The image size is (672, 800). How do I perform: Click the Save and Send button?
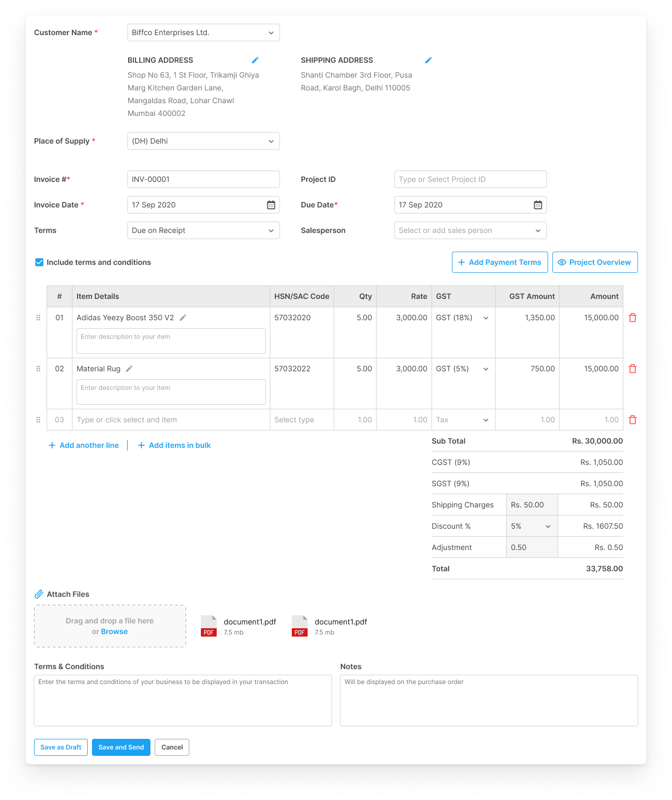click(121, 747)
